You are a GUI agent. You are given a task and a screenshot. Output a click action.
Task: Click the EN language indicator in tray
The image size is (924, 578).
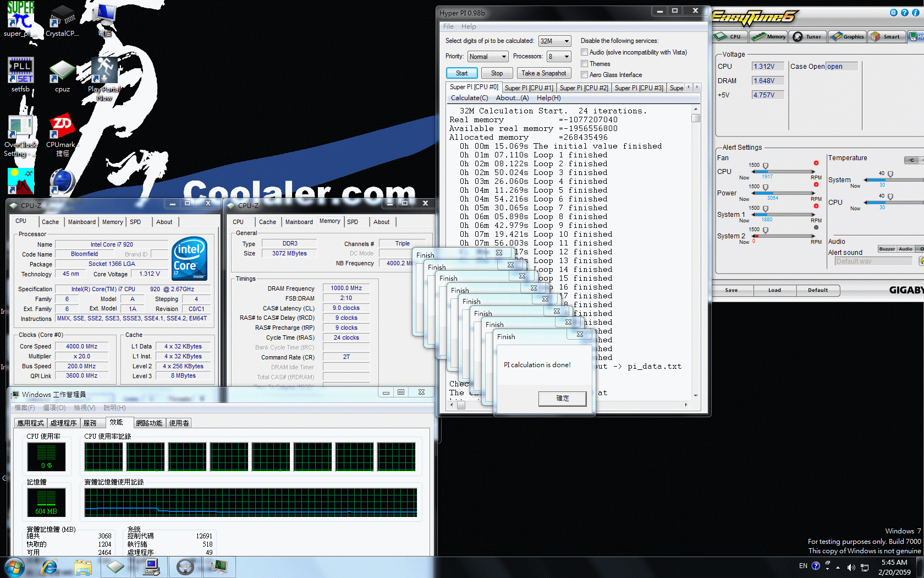tap(803, 566)
